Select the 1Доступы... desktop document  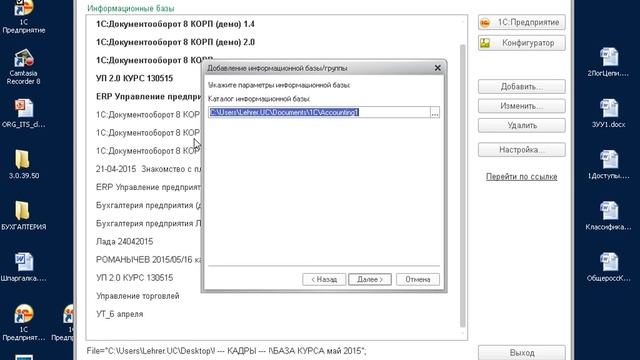[x=608, y=165]
